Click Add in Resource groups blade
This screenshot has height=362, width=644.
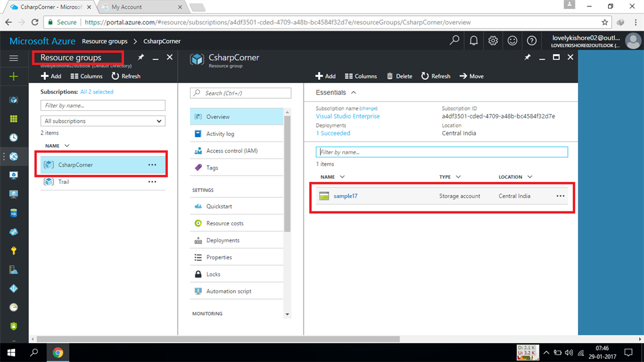(x=51, y=76)
